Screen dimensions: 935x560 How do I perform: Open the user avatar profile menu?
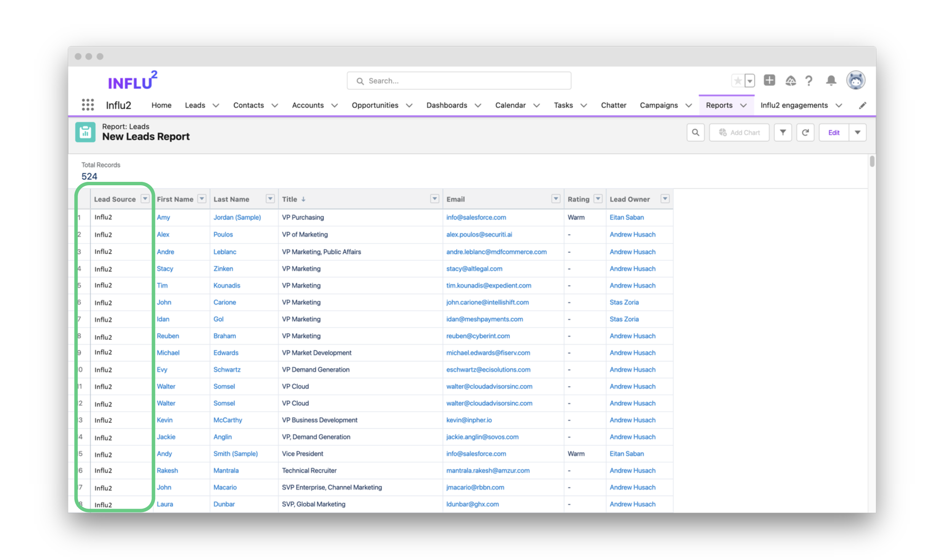(x=855, y=80)
